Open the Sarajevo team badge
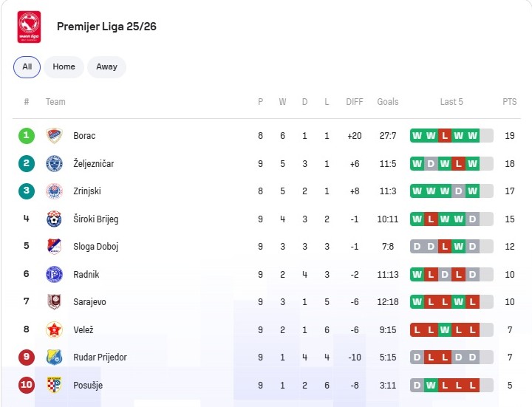 [54, 302]
